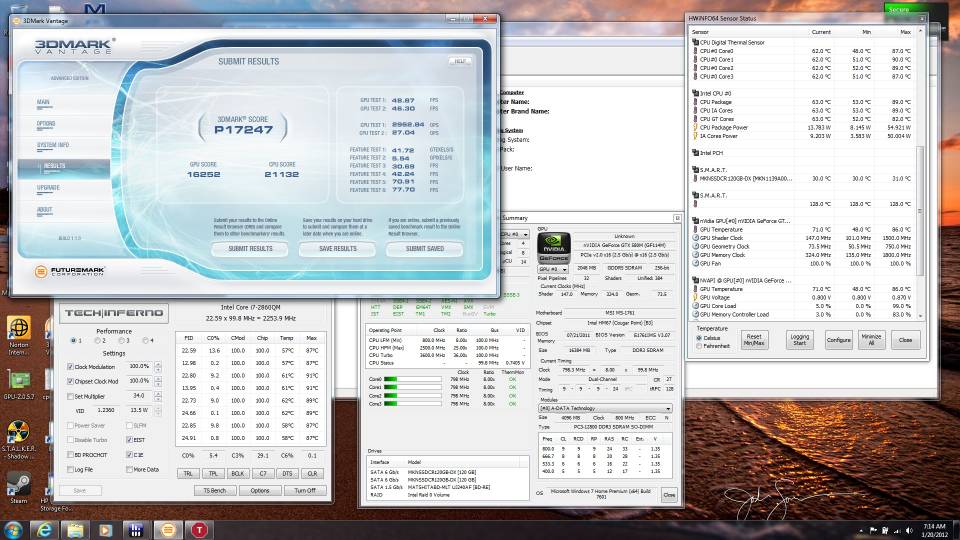Open the GPU #0 selector dropdown
The height and width of the screenshot is (540, 960).
pyautogui.click(x=553, y=269)
